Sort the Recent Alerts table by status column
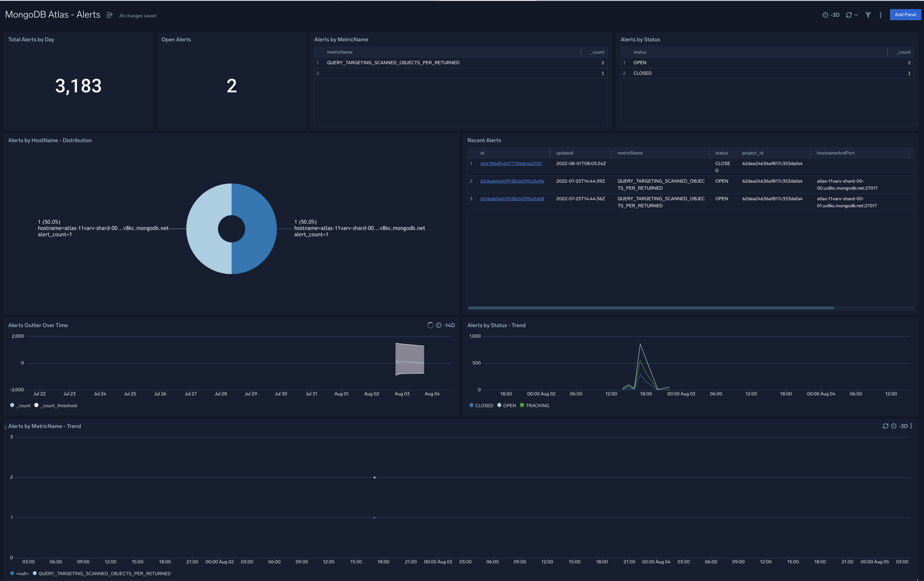Viewport: 924px width, 581px height. tap(721, 153)
